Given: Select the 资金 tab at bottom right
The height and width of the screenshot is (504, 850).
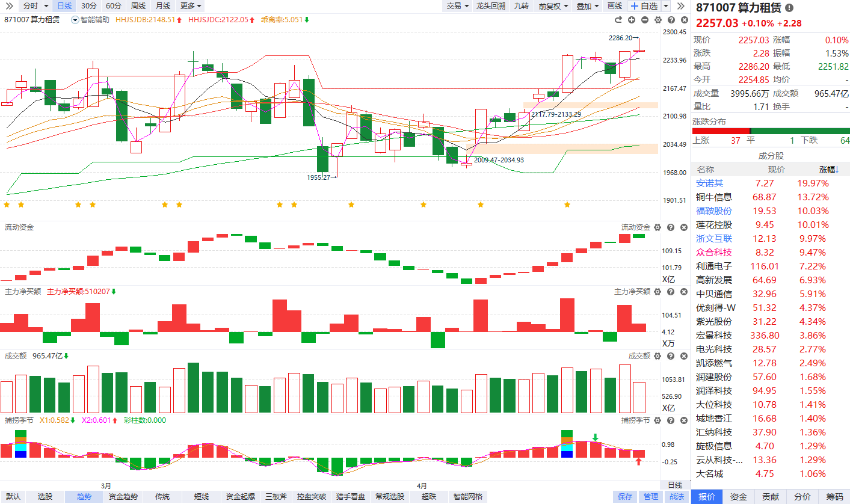Looking at the screenshot, I should click(738, 497).
